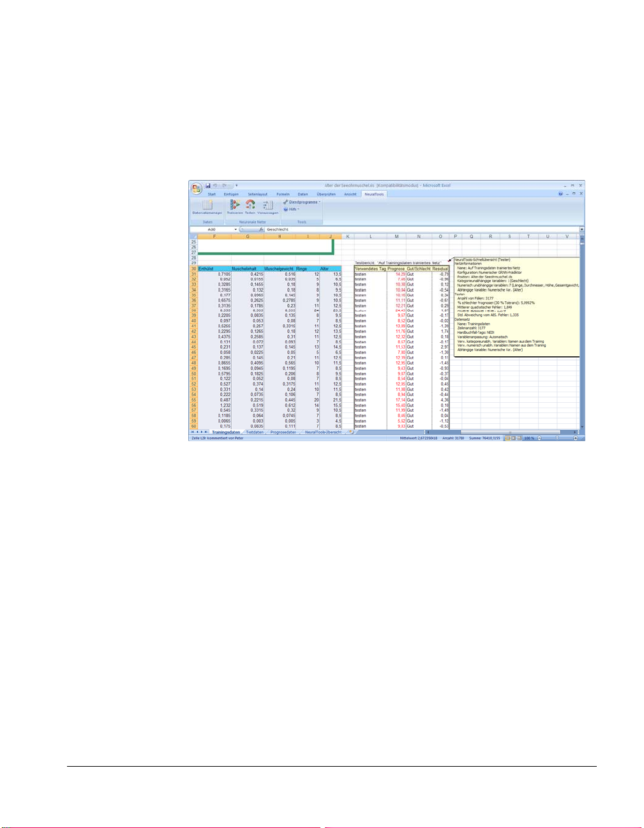Switch to the Ansicht ribbon tab
The width and height of the screenshot is (644, 828).
pyautogui.click(x=350, y=194)
